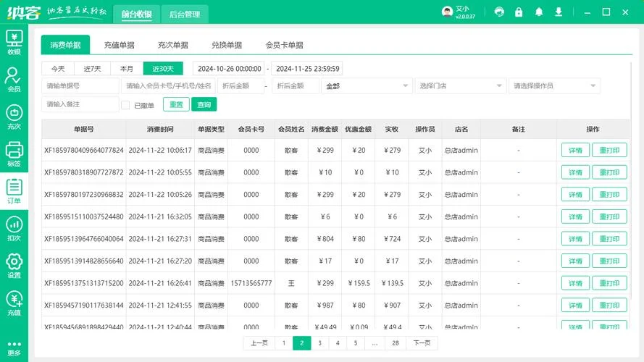644x362 pixels.
Task: Go to page 4
Action: tap(338, 343)
